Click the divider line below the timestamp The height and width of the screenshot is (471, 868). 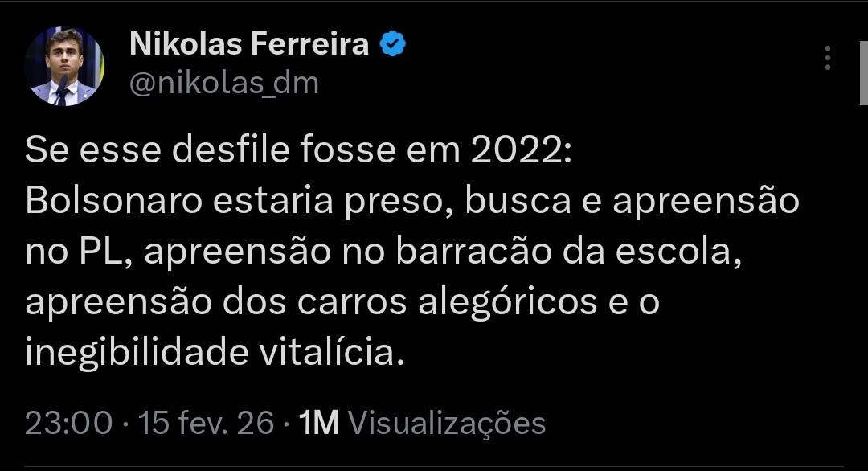434,466
